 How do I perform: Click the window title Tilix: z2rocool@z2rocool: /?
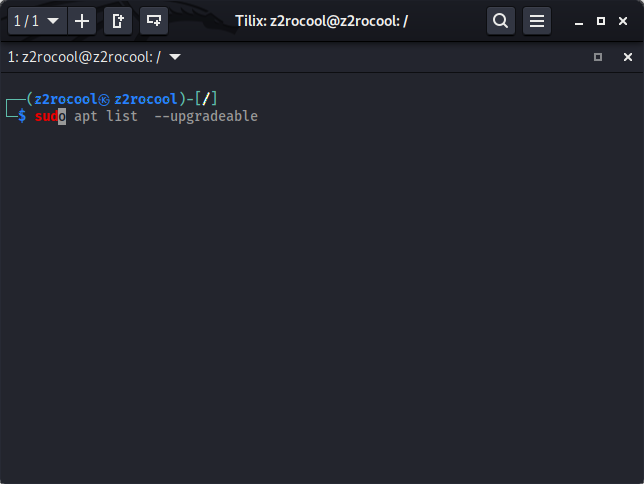click(x=322, y=21)
